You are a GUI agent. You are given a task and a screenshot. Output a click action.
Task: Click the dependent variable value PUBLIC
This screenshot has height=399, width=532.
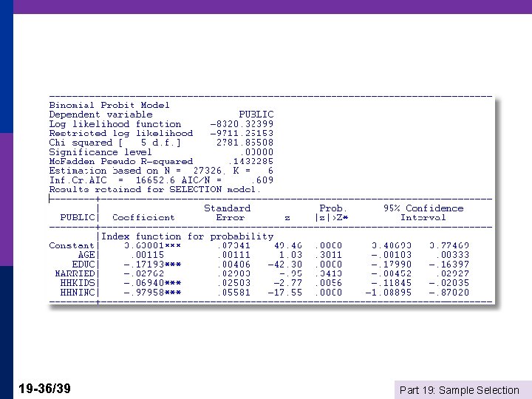[256, 115]
